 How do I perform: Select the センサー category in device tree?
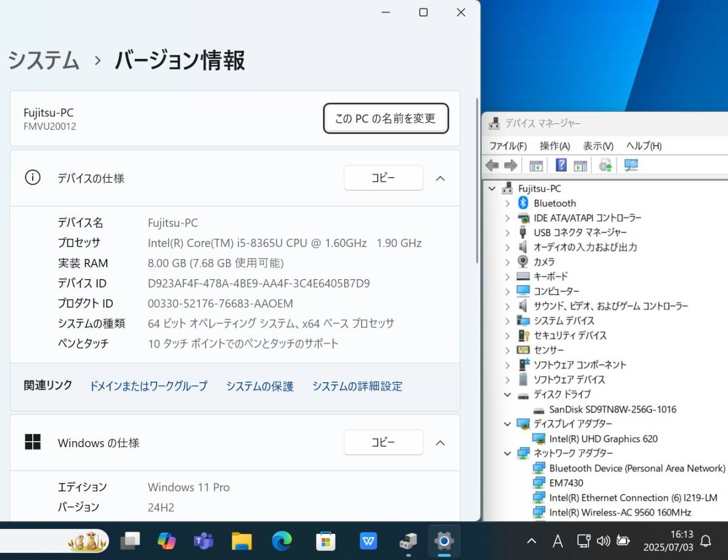point(548,350)
